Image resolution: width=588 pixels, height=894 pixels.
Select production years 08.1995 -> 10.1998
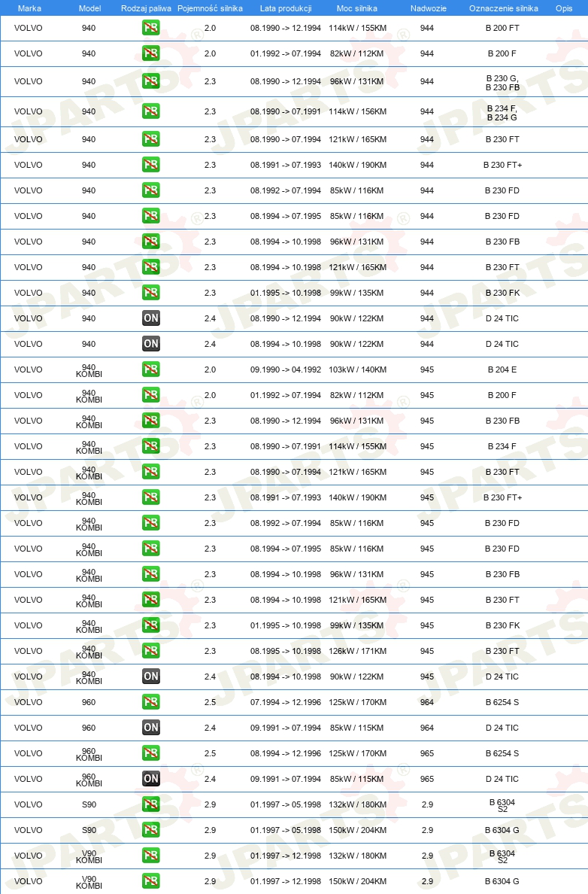click(x=286, y=651)
